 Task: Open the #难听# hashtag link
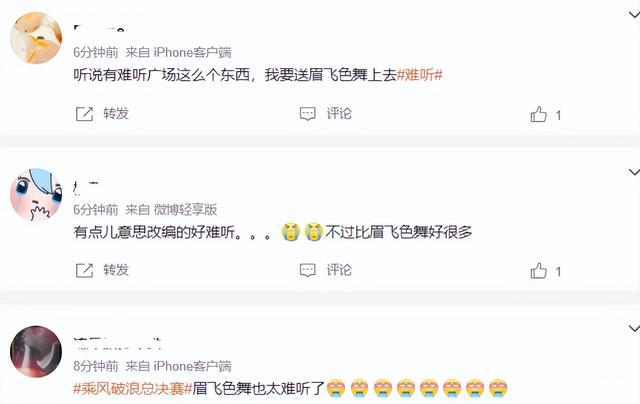point(420,75)
